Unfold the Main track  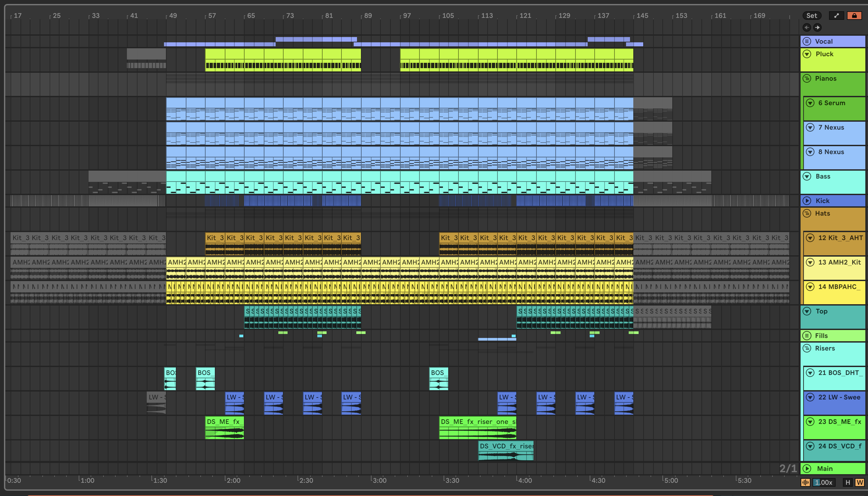tap(807, 469)
